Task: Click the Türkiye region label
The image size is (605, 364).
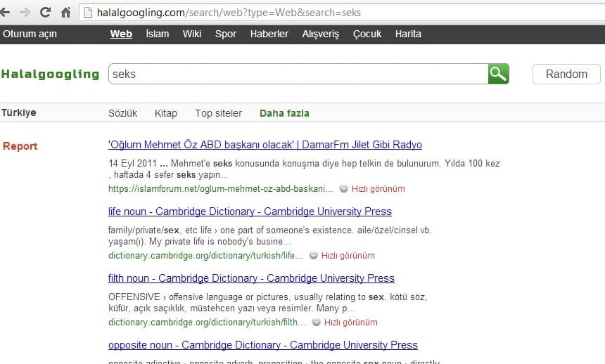Action: click(x=18, y=112)
